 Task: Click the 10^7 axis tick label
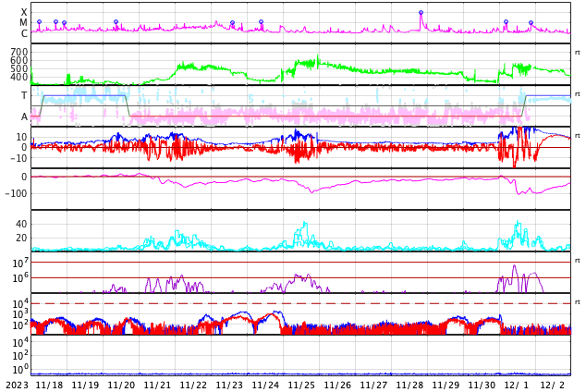pos(19,263)
